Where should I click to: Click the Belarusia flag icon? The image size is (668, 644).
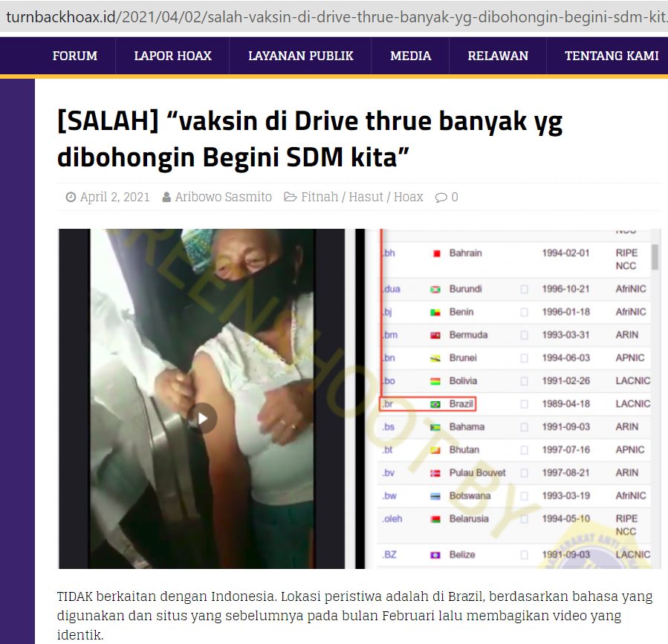click(435, 519)
